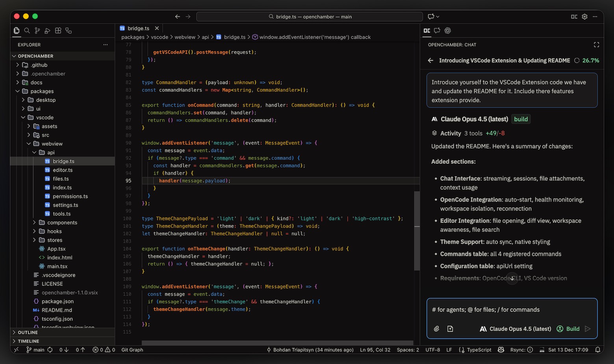Switch to the OpenChamber OC sidebar tab

click(x=427, y=30)
